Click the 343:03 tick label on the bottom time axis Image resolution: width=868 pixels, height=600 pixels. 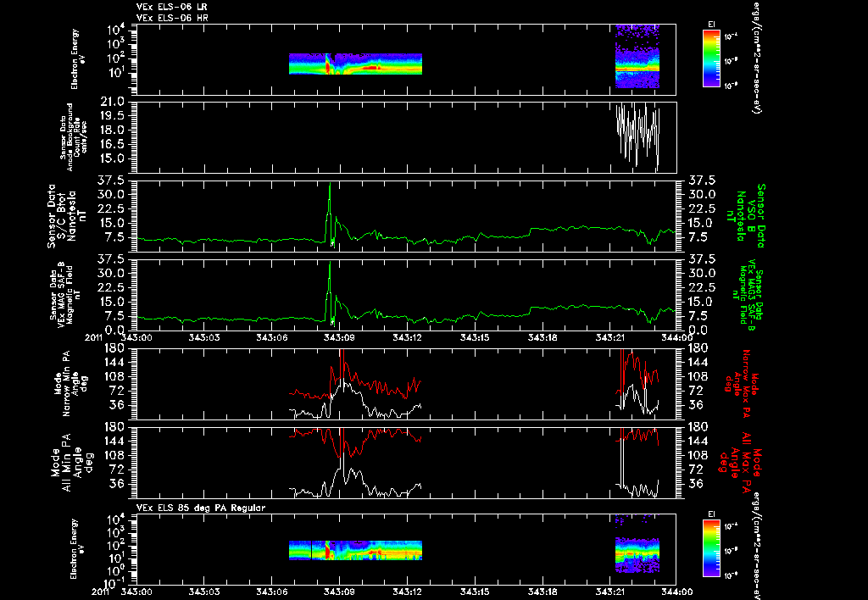[x=203, y=592]
